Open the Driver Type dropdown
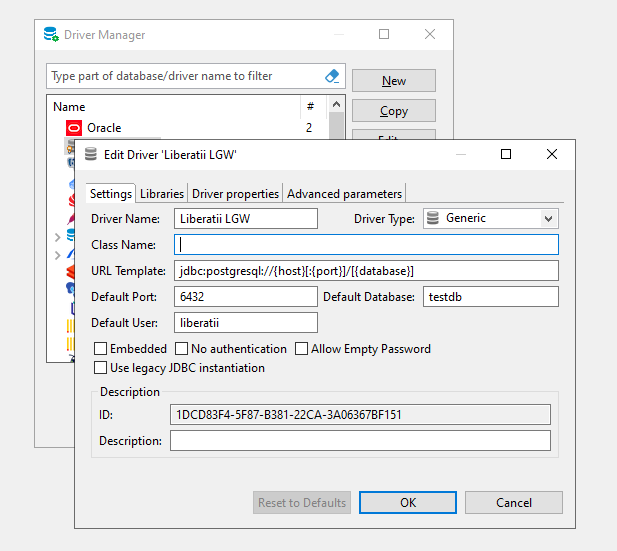 tap(549, 218)
